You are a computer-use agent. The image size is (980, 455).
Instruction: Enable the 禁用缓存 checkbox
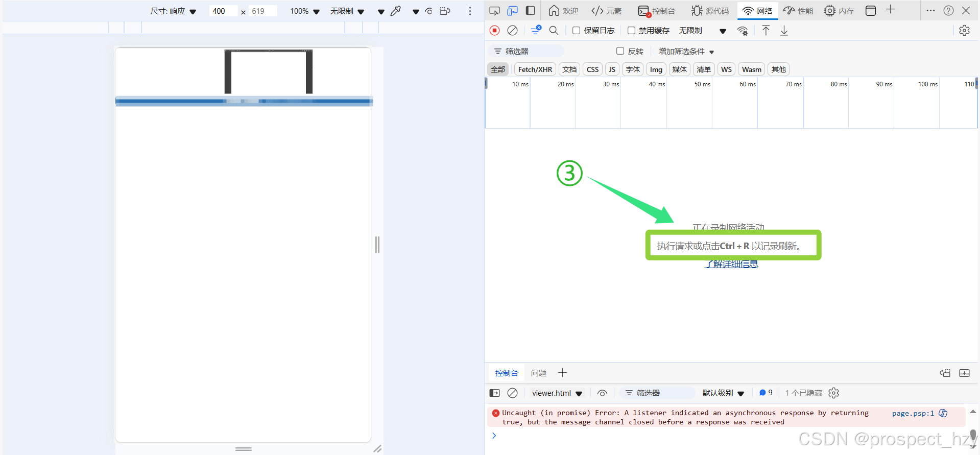(x=631, y=31)
